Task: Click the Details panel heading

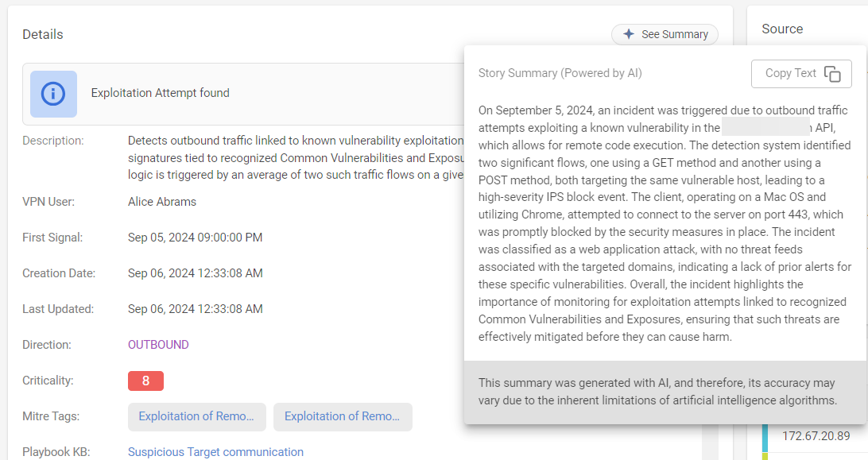Action: tap(41, 34)
